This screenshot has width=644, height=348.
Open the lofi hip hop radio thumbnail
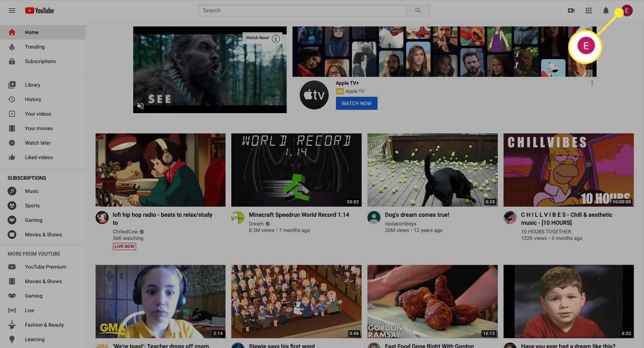tap(160, 170)
